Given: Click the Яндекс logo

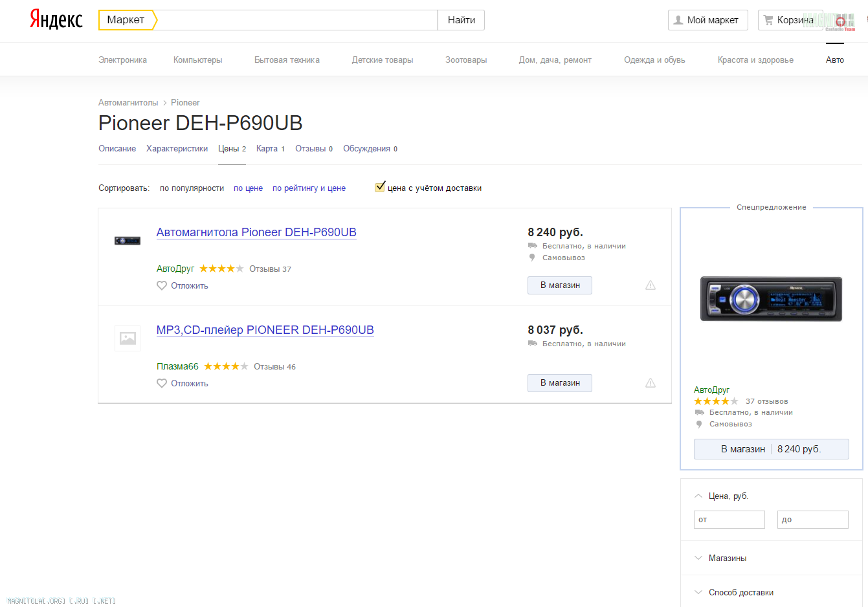Looking at the screenshot, I should (x=56, y=20).
